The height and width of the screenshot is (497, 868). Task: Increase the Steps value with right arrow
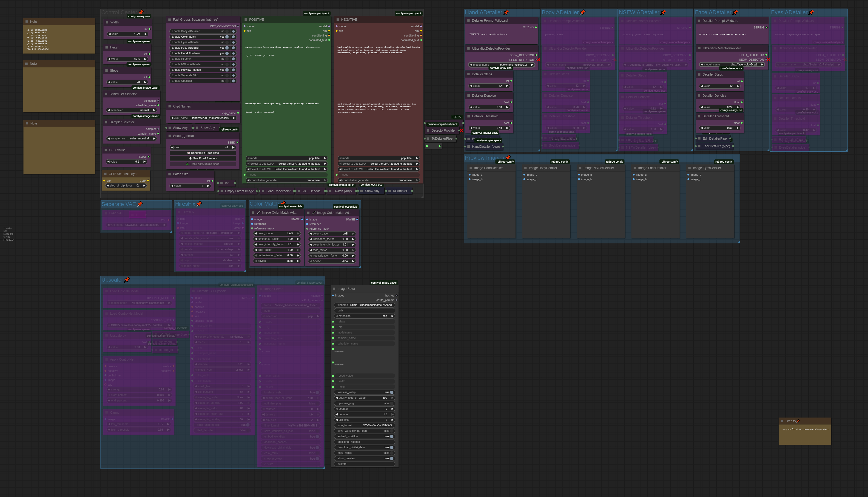pyautogui.click(x=145, y=82)
